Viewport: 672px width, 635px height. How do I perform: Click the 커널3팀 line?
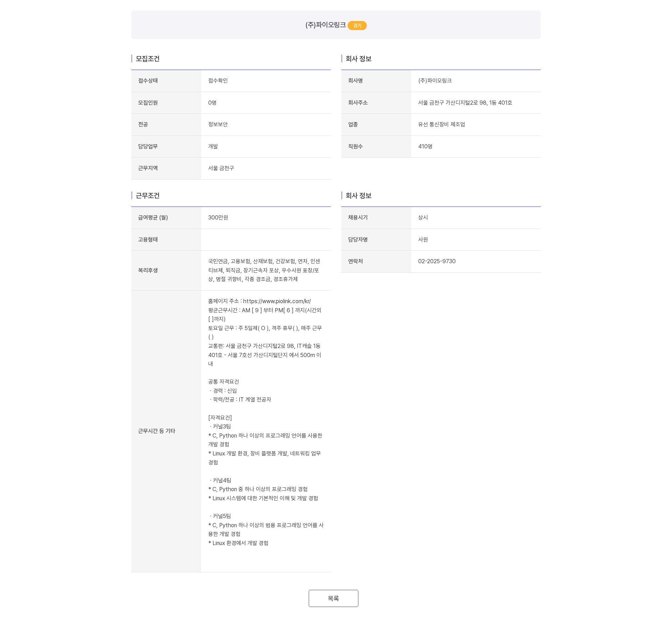click(x=220, y=426)
